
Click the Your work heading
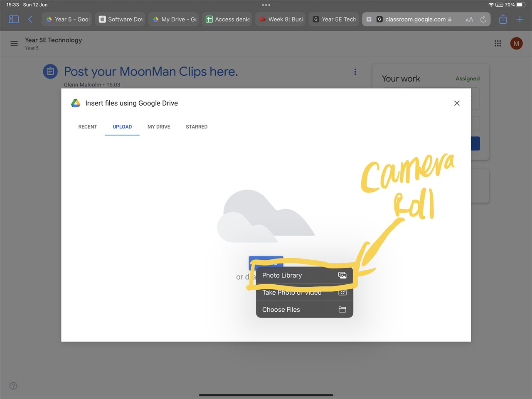[401, 79]
